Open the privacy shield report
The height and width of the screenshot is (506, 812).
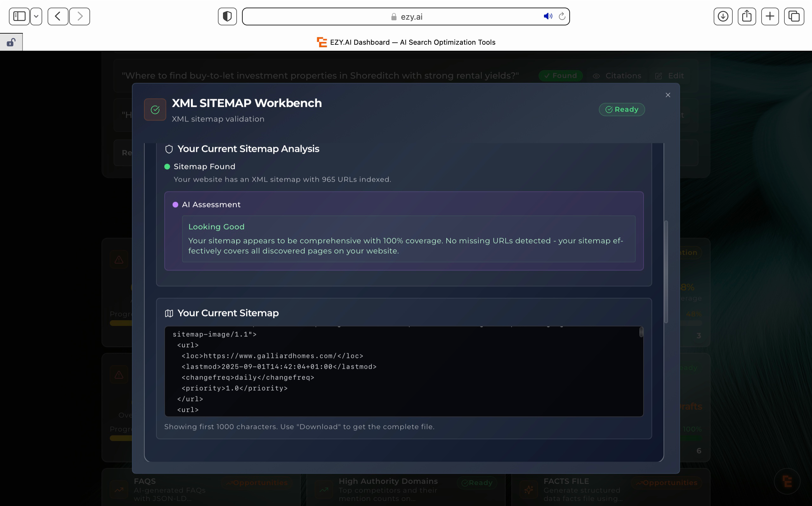pos(227,16)
